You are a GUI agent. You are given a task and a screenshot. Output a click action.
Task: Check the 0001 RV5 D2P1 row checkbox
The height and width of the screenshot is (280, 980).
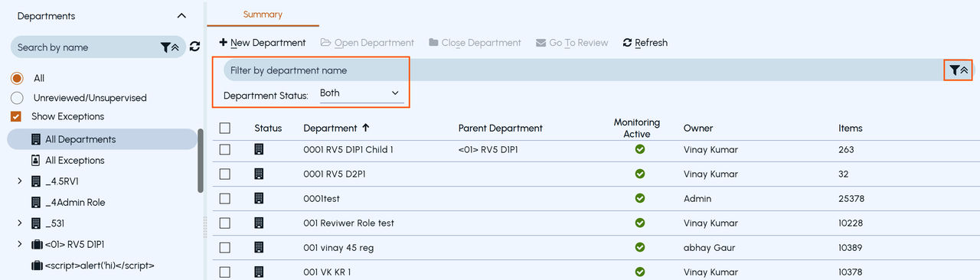[x=224, y=174]
